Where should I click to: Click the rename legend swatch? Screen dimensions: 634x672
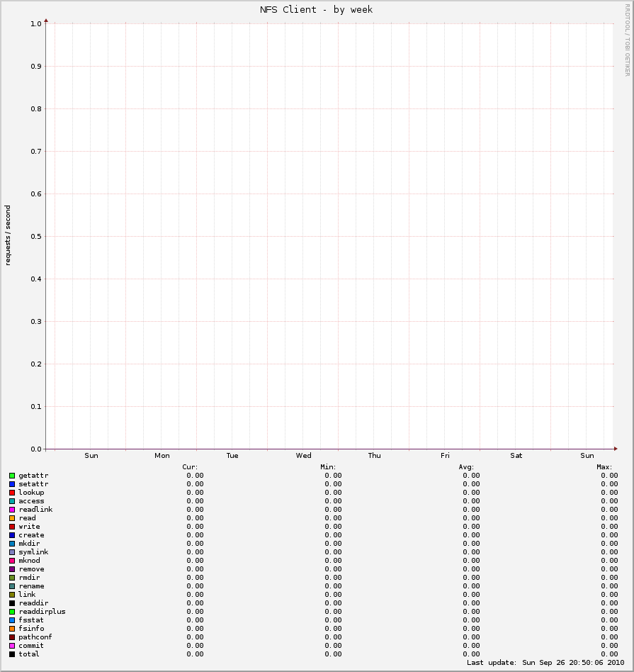point(12,586)
